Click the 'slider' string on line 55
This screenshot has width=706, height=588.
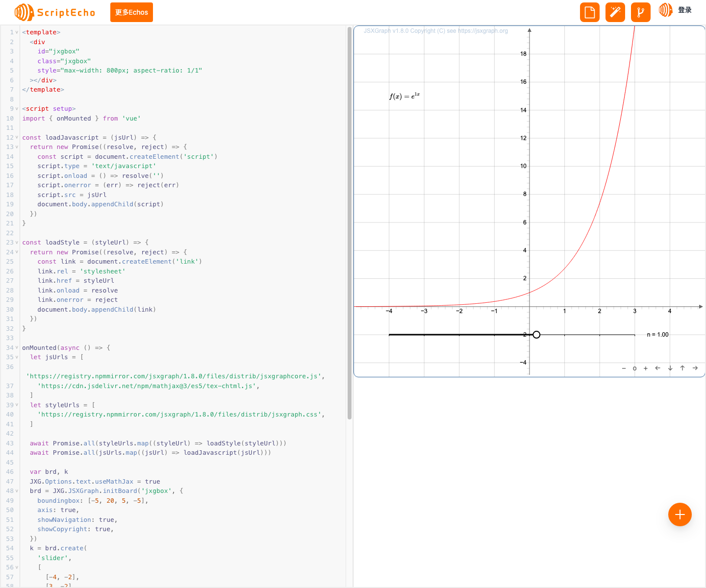click(x=53, y=558)
